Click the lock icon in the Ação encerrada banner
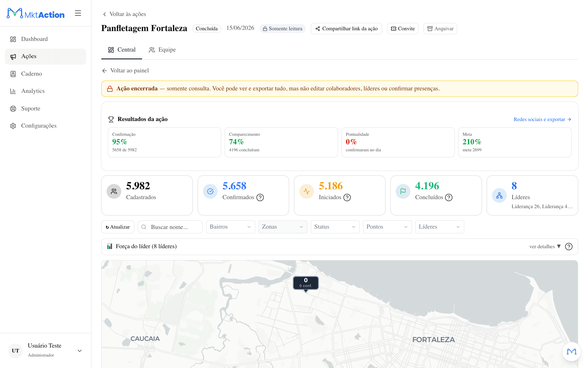Viewport: 588px width, 368px height. point(110,89)
